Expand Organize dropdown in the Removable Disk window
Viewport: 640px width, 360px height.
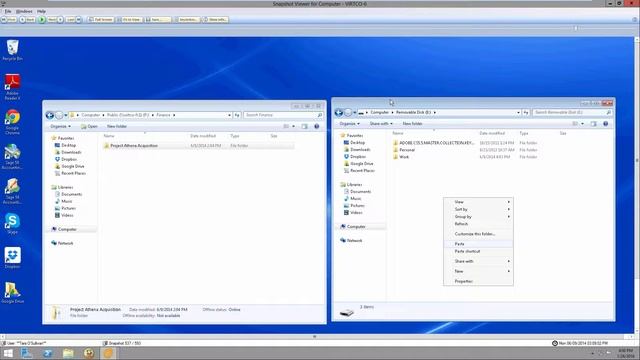(349, 124)
